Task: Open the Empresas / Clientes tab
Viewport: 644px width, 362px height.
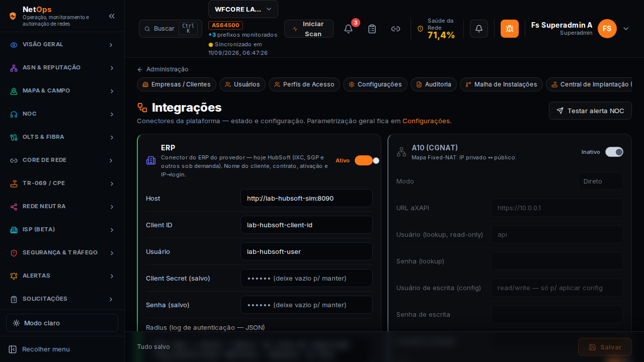Action: point(177,84)
